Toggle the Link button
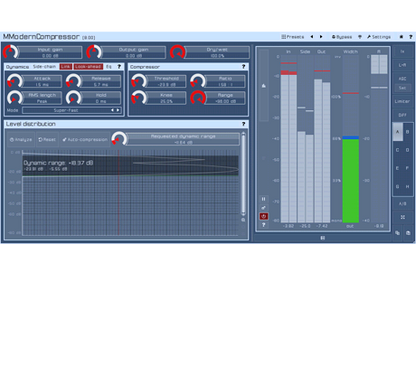This screenshot has width=416, height=376. click(66, 67)
